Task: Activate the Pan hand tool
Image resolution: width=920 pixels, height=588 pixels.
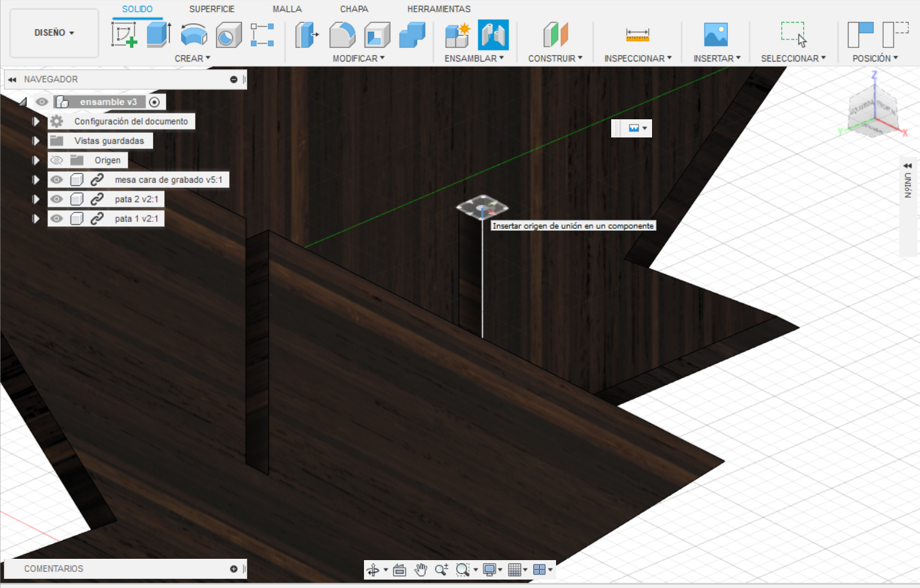Action: click(421, 570)
